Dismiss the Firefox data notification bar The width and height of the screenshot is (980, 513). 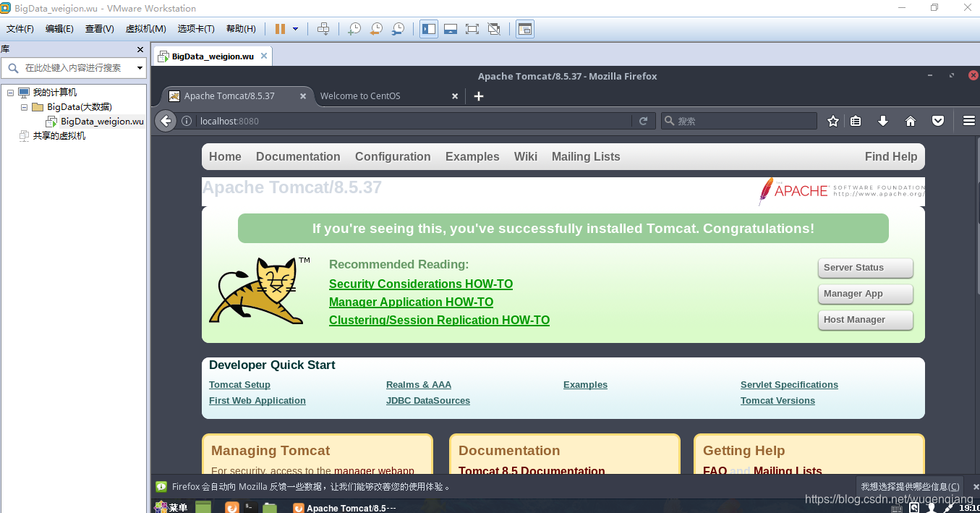[x=976, y=487]
